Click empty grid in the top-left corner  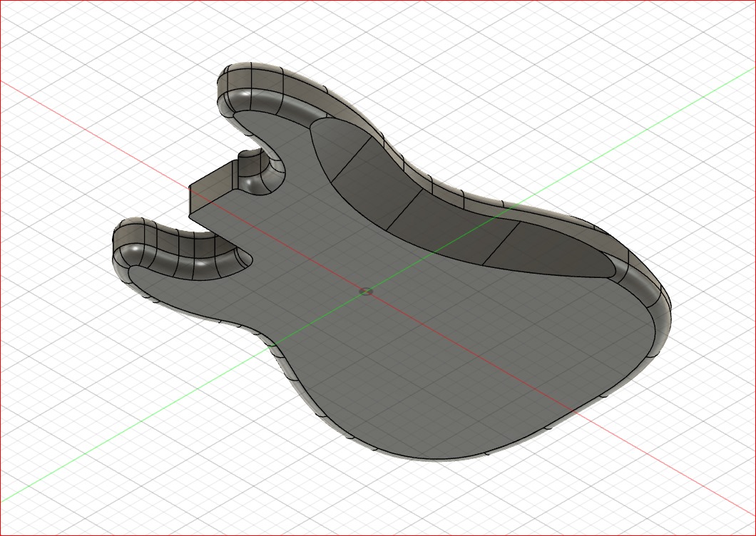point(43,36)
